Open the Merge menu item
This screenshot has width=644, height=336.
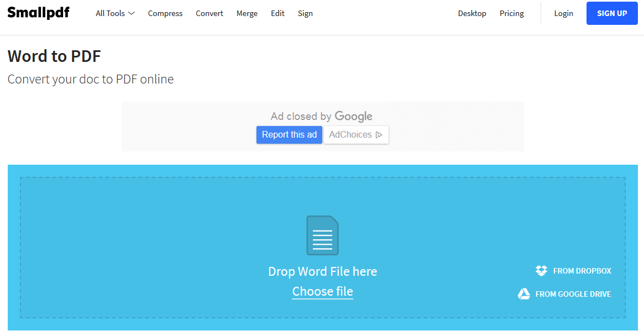click(x=247, y=13)
